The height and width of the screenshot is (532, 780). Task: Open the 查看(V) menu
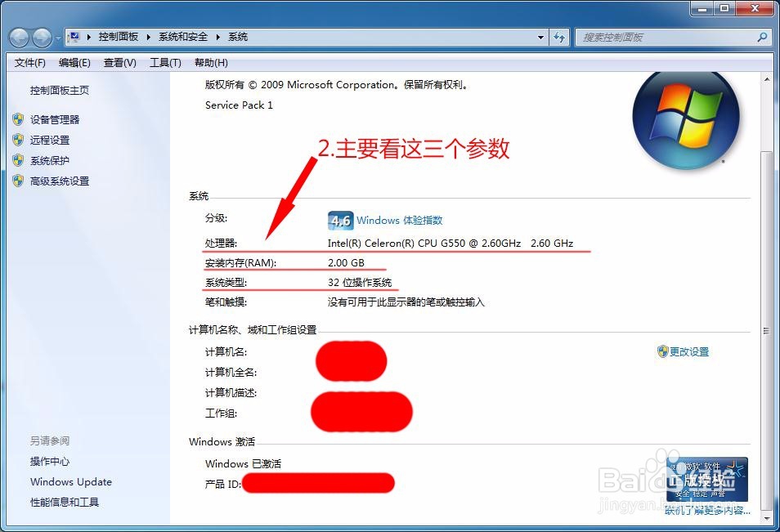click(x=120, y=63)
